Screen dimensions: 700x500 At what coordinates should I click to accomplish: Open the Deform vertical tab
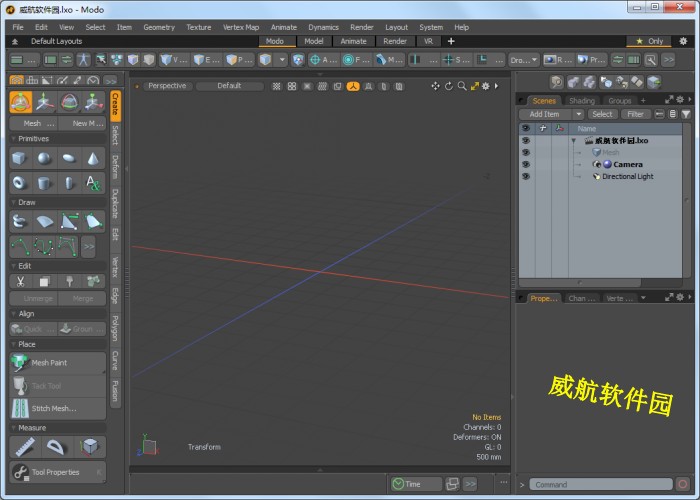coord(115,167)
